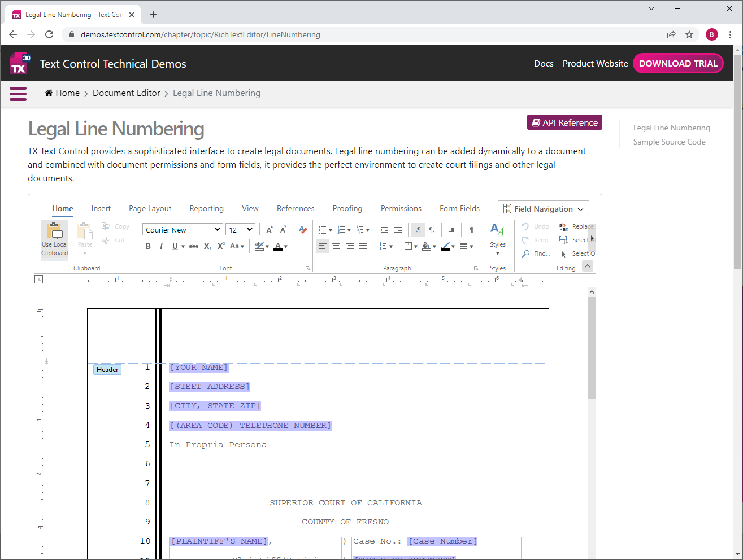Switch to the Page Layout tab
The height and width of the screenshot is (560, 743).
pos(150,209)
